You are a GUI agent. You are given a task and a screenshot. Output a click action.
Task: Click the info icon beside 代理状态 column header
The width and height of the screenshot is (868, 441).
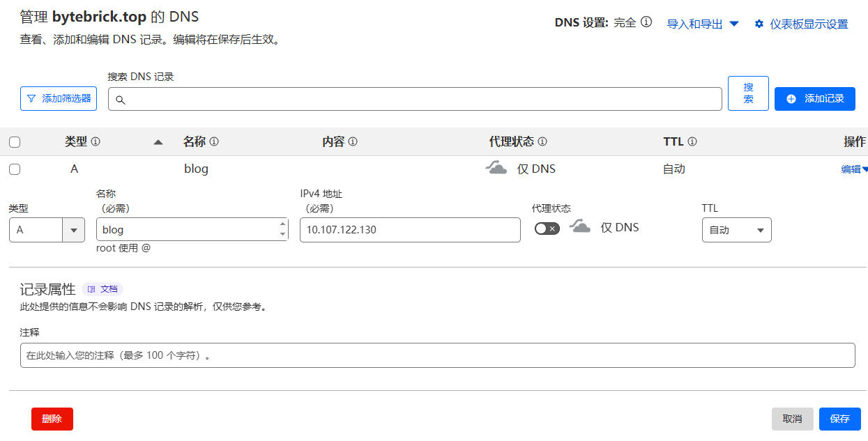point(542,141)
